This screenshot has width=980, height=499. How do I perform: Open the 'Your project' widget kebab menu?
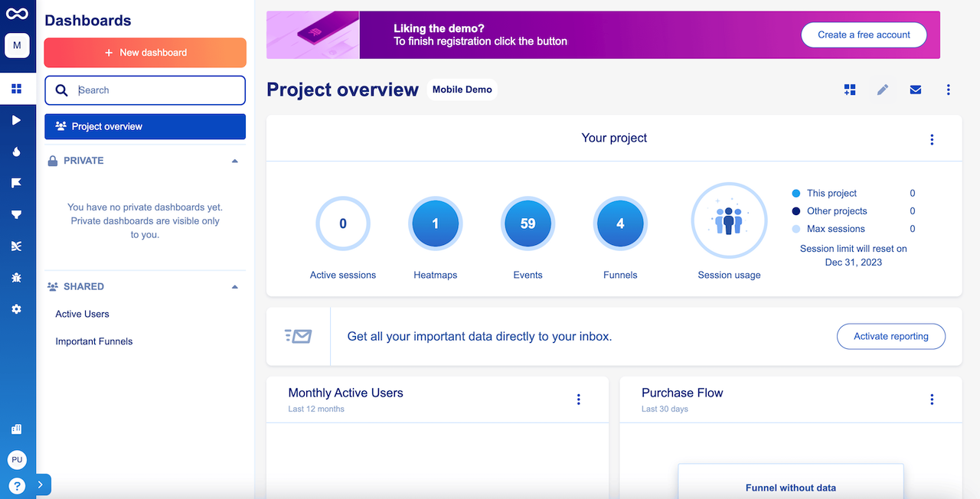pos(932,139)
